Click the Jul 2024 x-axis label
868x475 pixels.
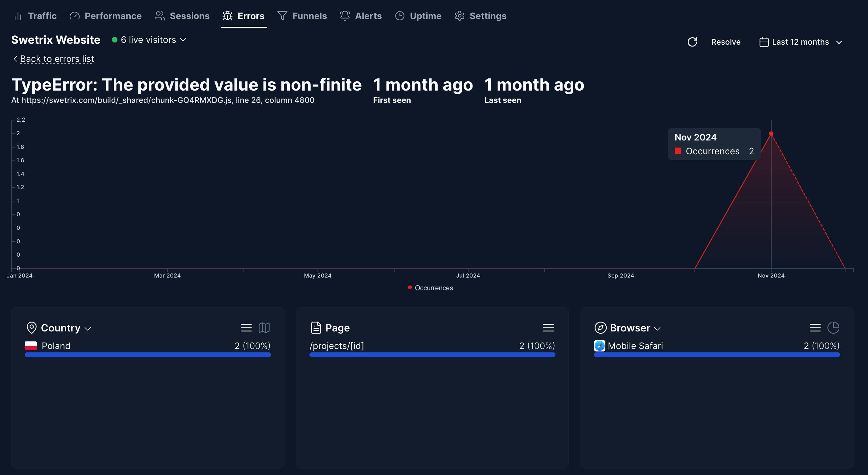click(x=468, y=276)
